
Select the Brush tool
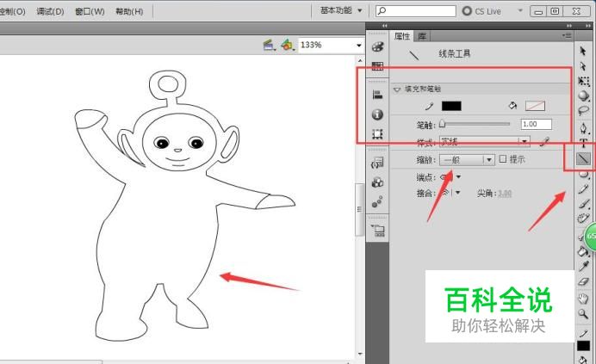click(583, 204)
